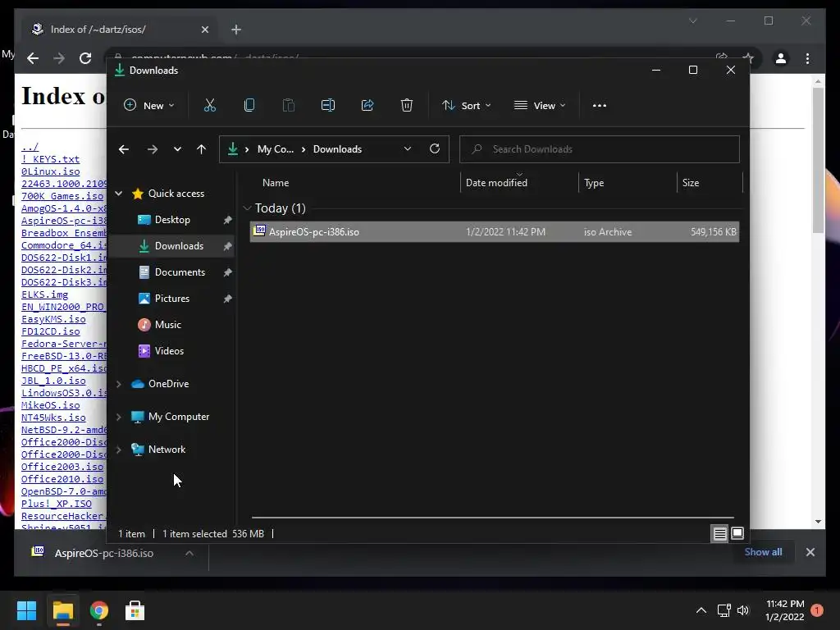Close Chrome's download shelf
The image size is (840, 630).
[810, 552]
